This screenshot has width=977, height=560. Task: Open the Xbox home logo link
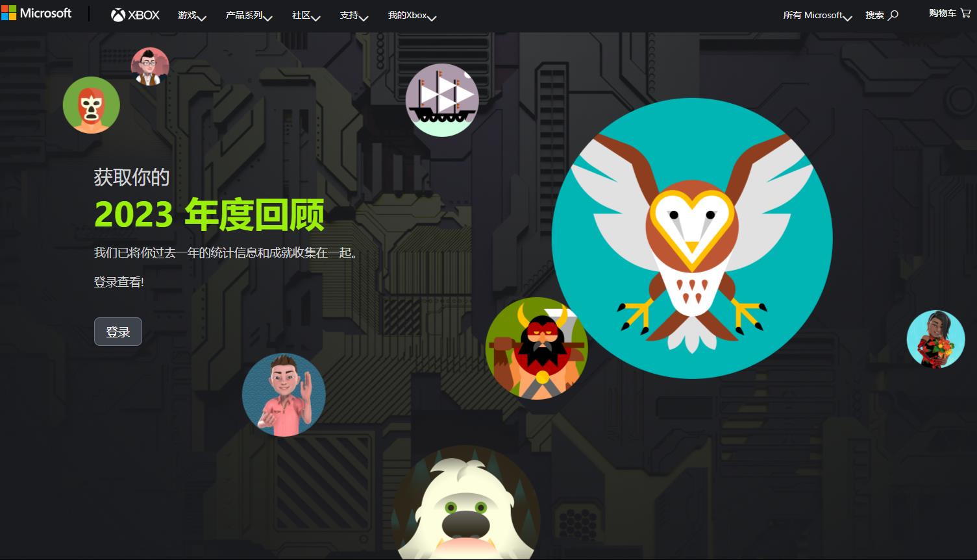(135, 15)
